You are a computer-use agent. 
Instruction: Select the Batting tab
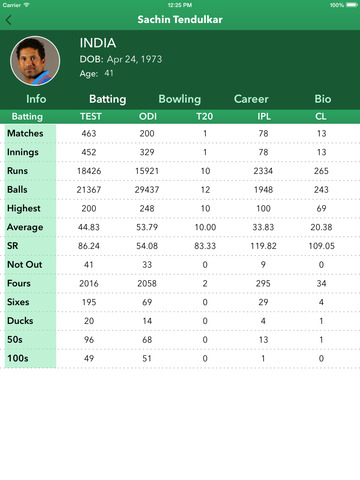pos(108,99)
